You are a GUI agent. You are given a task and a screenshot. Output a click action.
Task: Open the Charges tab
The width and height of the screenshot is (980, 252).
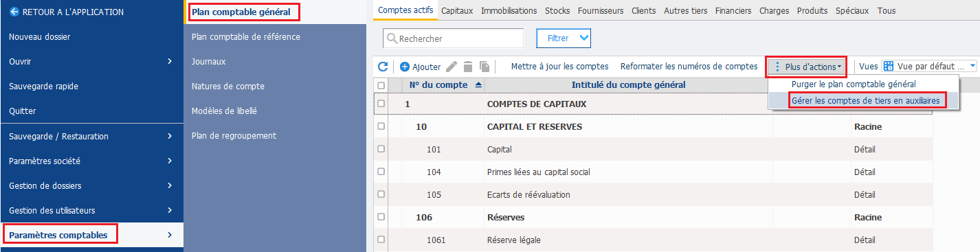click(x=774, y=11)
